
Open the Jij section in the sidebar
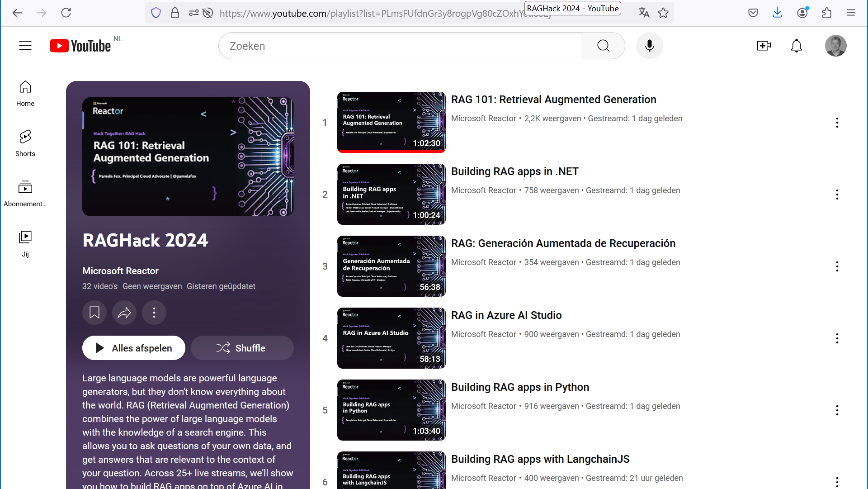[25, 244]
